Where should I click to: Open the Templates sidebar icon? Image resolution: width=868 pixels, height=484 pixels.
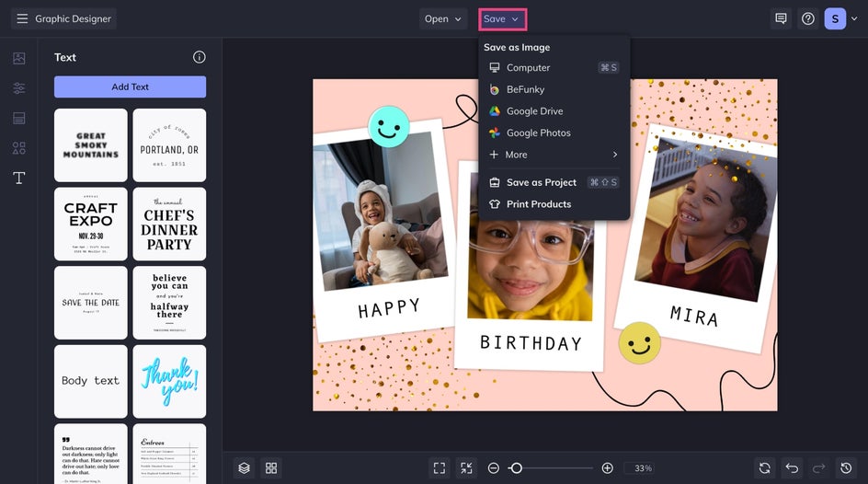point(18,118)
